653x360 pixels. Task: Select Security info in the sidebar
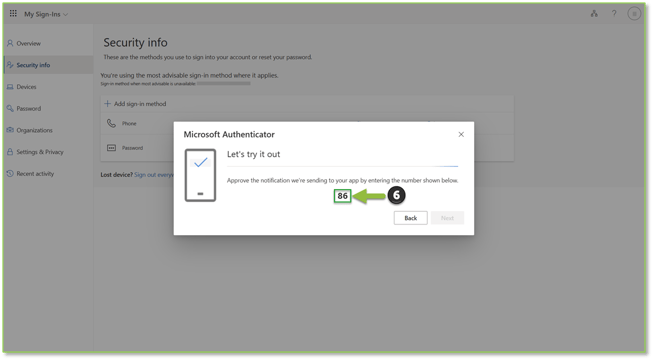(x=48, y=65)
